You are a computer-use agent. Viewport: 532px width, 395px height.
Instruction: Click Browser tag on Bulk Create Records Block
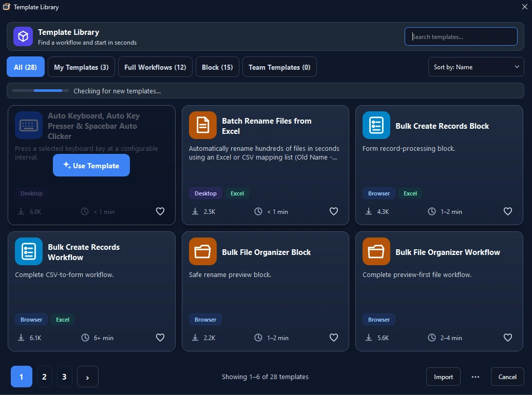point(378,193)
